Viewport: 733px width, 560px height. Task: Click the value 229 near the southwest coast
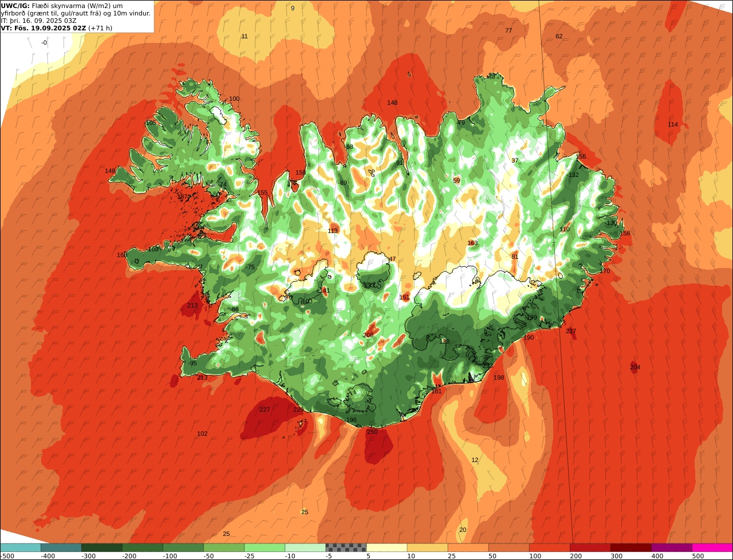(x=298, y=409)
